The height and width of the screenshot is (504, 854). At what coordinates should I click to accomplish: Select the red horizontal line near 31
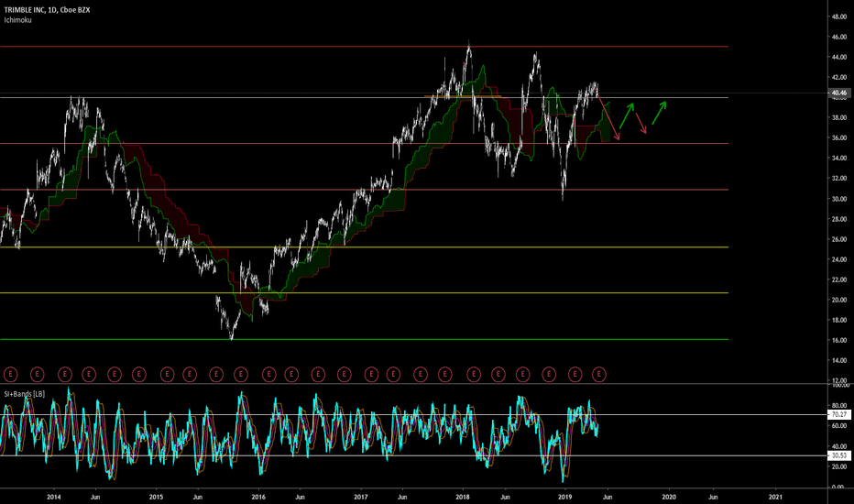pyautogui.click(x=364, y=190)
